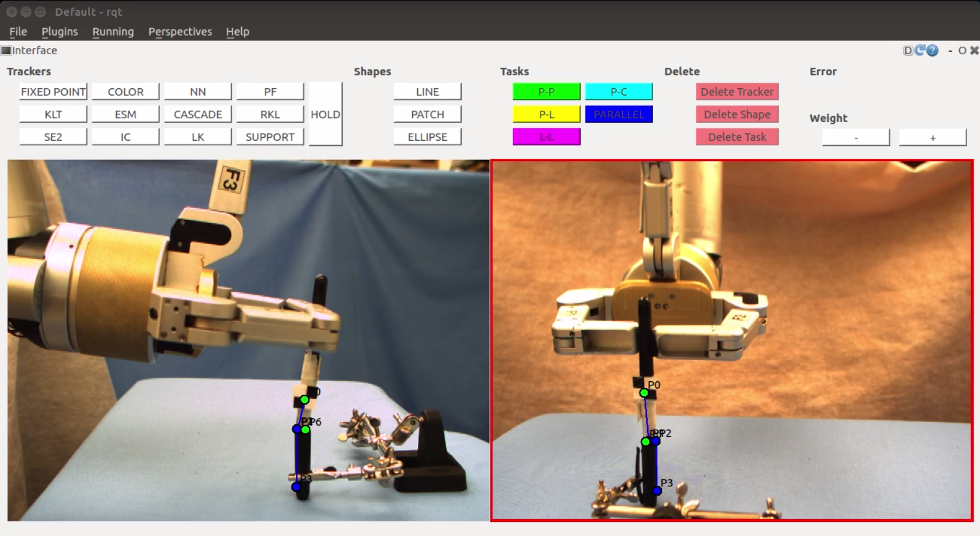Click the plugin help question mark icon
980x536 pixels.
click(933, 51)
